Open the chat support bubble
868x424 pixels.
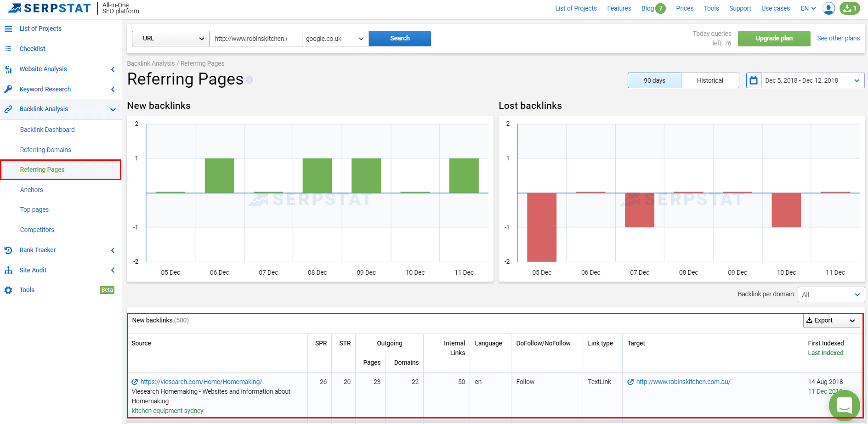844,405
